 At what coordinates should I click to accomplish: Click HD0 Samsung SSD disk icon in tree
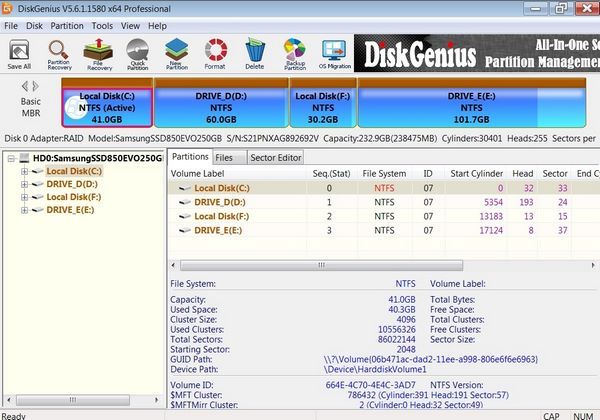pos(24,158)
